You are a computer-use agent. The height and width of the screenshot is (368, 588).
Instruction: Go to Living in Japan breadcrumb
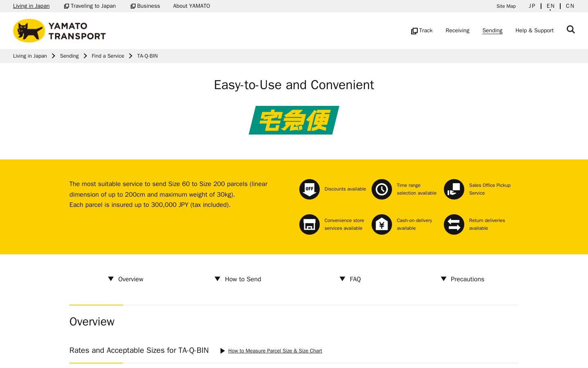click(x=30, y=56)
